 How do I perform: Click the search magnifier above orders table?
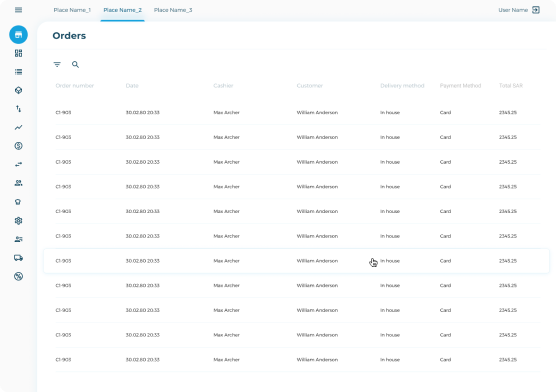click(x=75, y=65)
